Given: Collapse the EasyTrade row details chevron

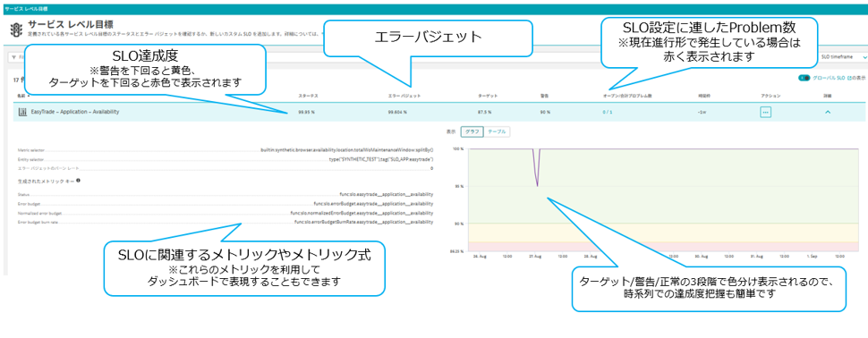Looking at the screenshot, I should click(828, 112).
